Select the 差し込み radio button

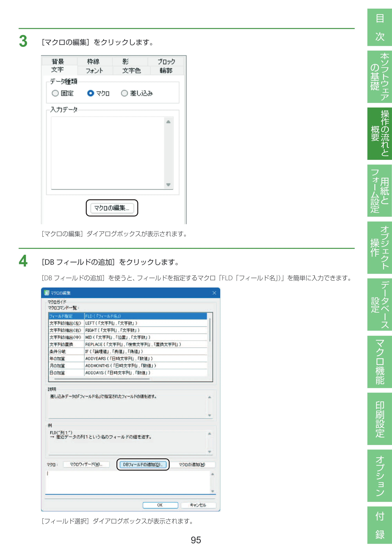tap(137, 93)
